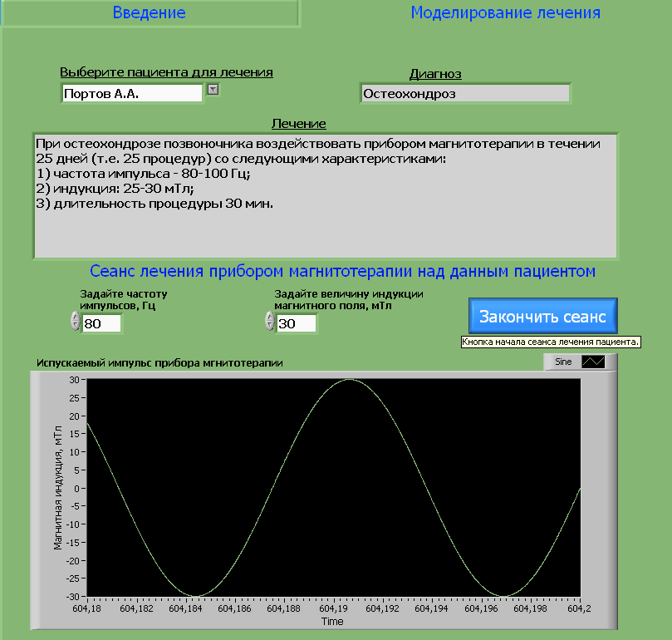Screen dimensions: 672x640
Task: Select the patient field showing Портов А.А.
Action: (132, 94)
